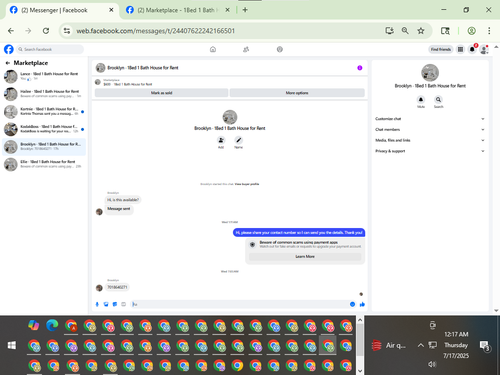This screenshot has width=500, height=375.
Task: Bookmark this page with the star icon
Action: 421,31
